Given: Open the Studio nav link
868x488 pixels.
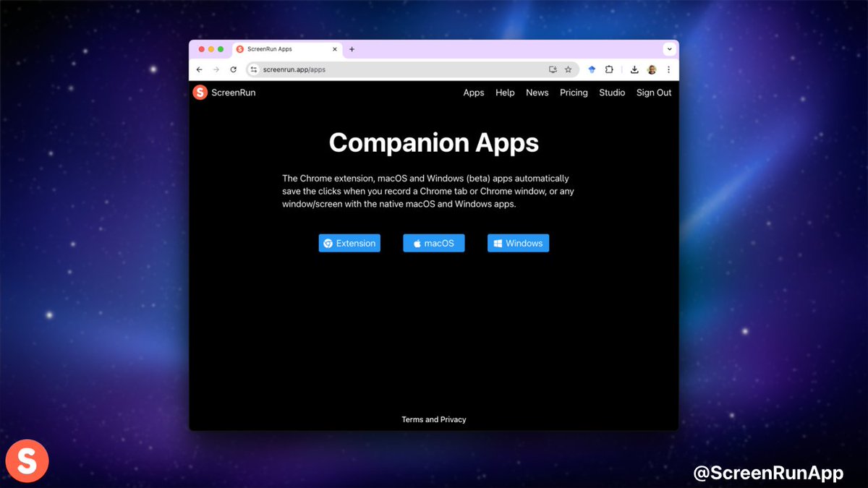Looking at the screenshot, I should [612, 93].
